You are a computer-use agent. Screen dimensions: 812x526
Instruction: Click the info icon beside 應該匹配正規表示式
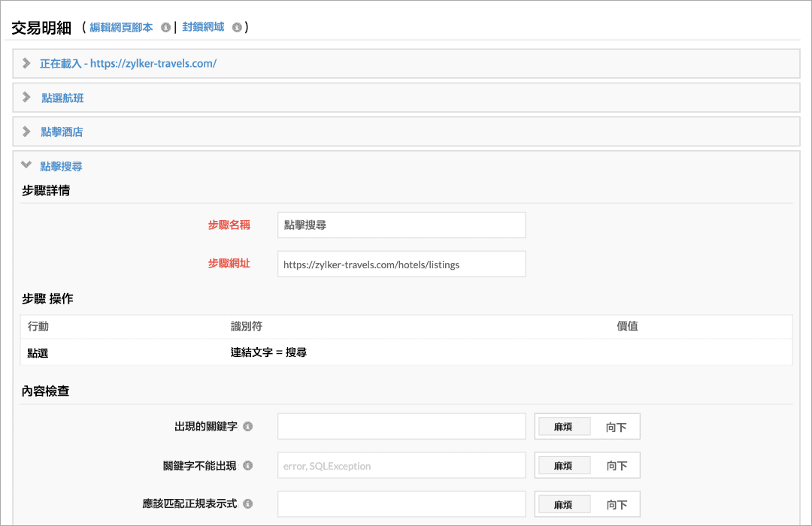(x=249, y=503)
